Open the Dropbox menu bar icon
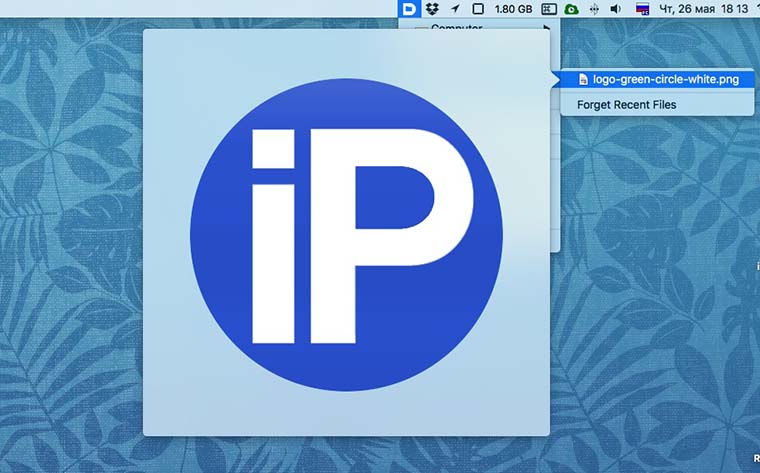Viewport: 760px width, 473px height. pyautogui.click(x=432, y=9)
